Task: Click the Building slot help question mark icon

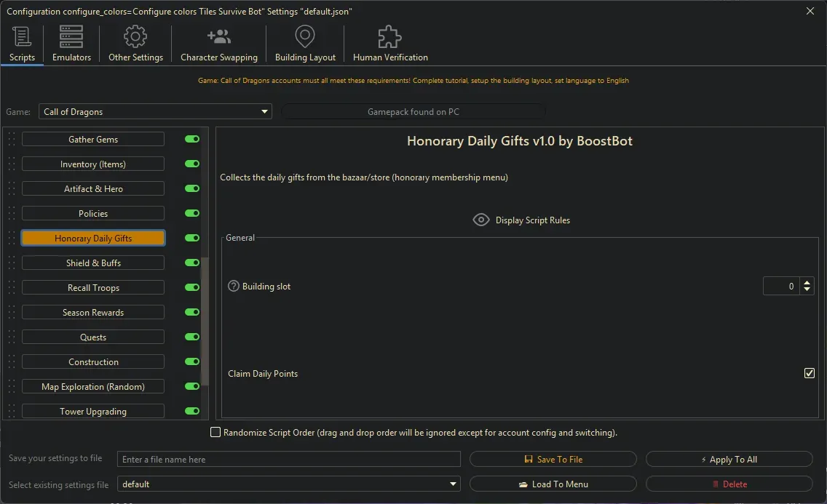Action: point(232,286)
